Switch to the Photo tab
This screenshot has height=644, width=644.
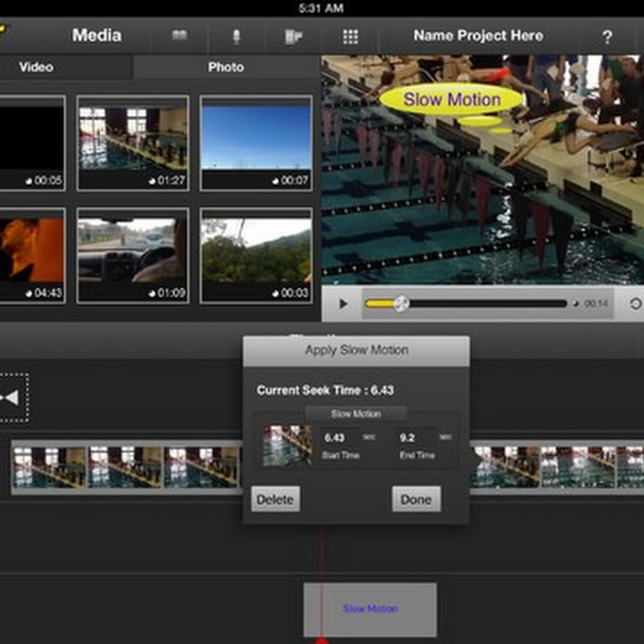[x=226, y=67]
